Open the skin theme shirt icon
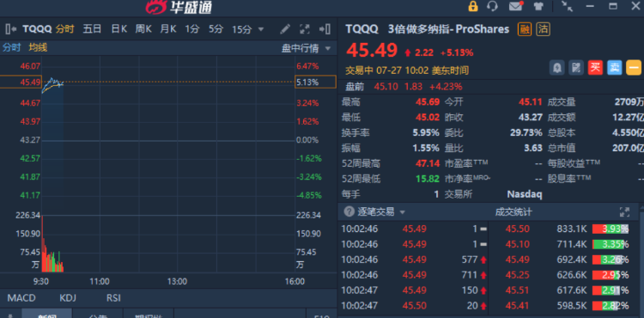Screen dimensions: 644x318 pos(538,6)
